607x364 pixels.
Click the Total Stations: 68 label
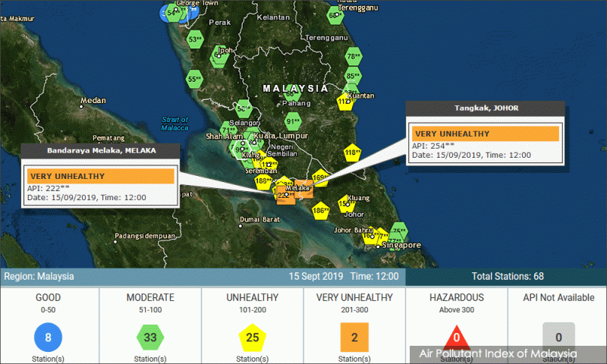click(508, 276)
